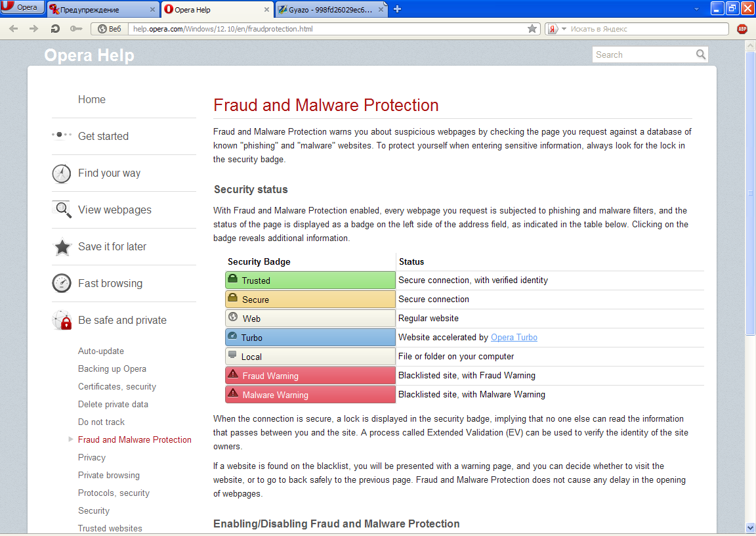Click the Secure badge lock icon

coord(232,298)
